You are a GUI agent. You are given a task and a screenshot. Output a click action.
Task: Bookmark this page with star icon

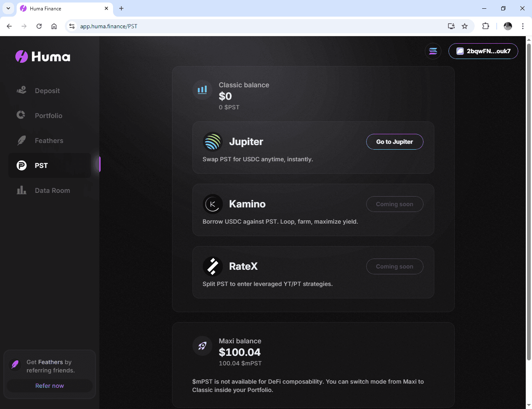click(x=465, y=26)
